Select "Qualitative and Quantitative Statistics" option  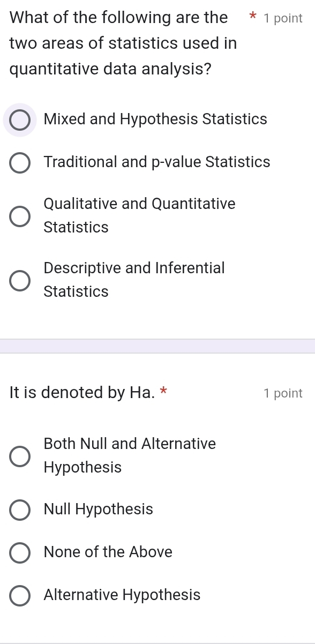[20, 216]
